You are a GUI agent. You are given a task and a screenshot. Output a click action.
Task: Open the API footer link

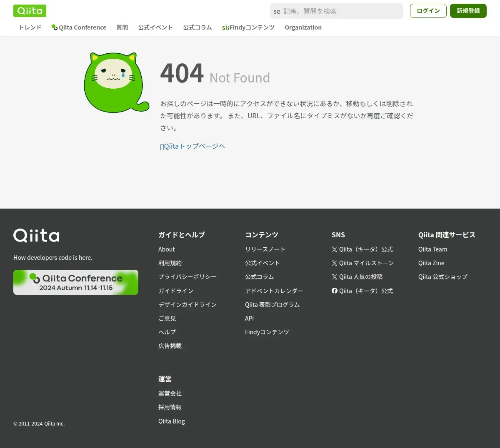250,319
